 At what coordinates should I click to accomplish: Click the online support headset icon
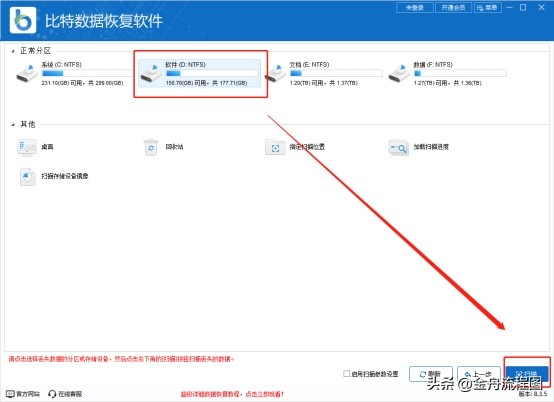[52, 394]
